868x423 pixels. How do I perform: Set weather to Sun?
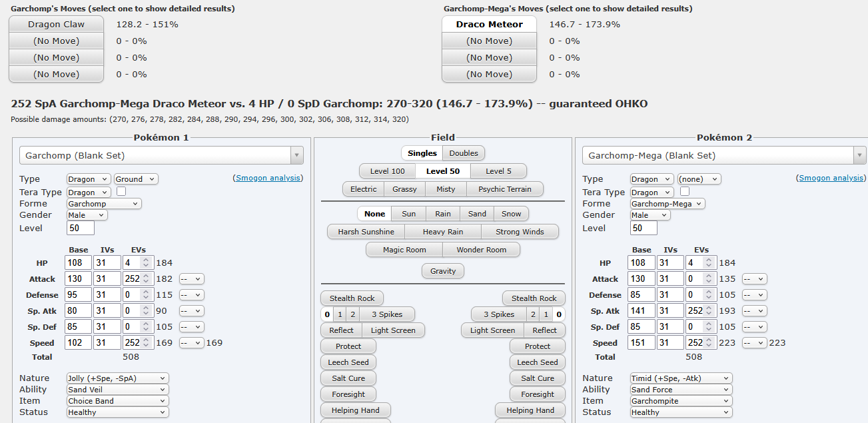[x=409, y=214]
